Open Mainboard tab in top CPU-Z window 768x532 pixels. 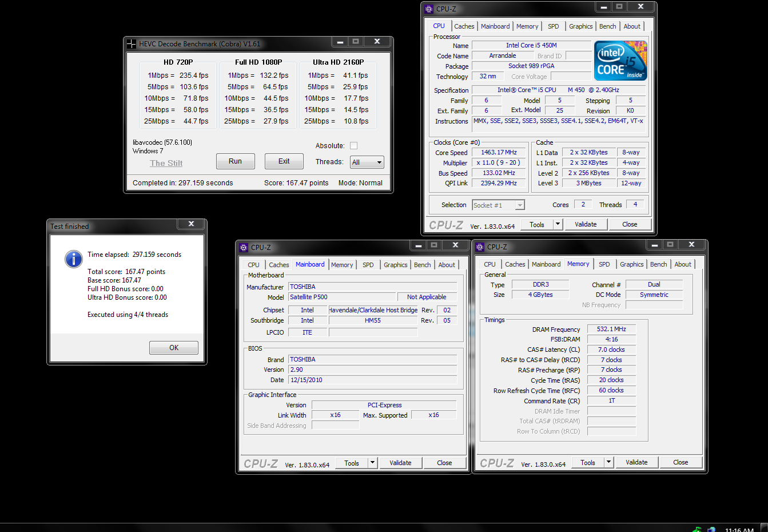[495, 26]
